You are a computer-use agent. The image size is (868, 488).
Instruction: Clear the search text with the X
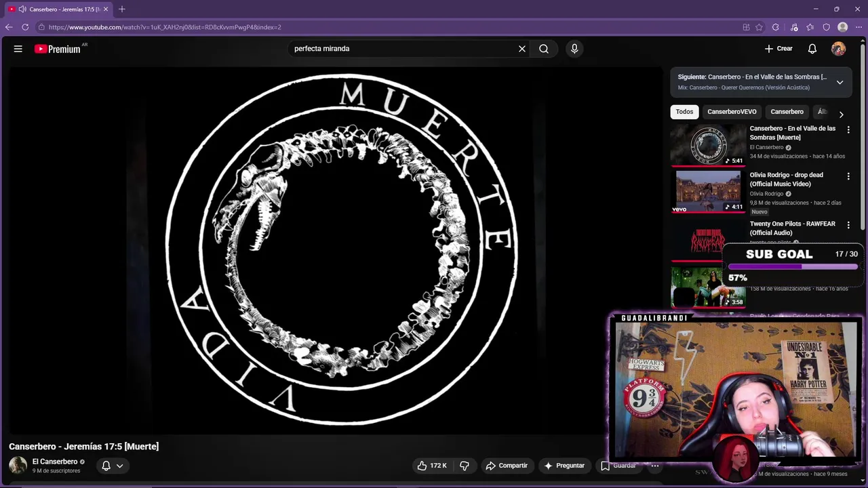click(522, 49)
